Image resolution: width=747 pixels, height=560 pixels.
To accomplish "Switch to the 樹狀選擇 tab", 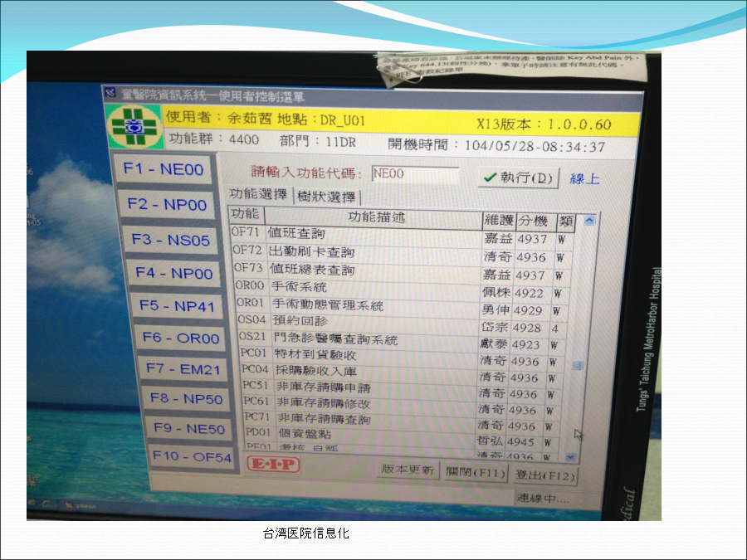I will 326,197.
